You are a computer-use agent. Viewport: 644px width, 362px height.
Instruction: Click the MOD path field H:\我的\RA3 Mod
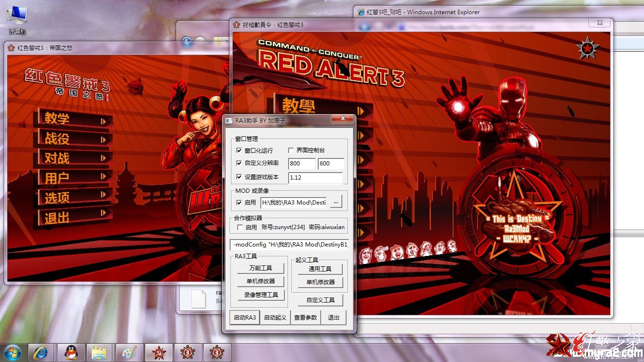[294, 203]
